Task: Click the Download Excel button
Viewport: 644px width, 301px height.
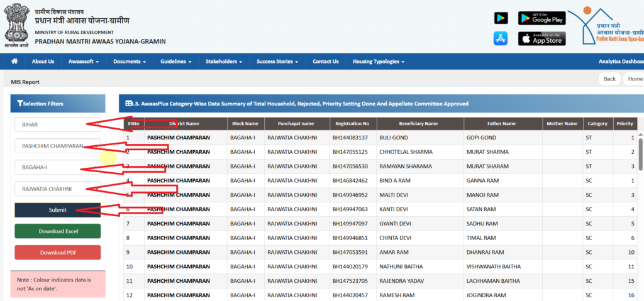Action: 57,231
